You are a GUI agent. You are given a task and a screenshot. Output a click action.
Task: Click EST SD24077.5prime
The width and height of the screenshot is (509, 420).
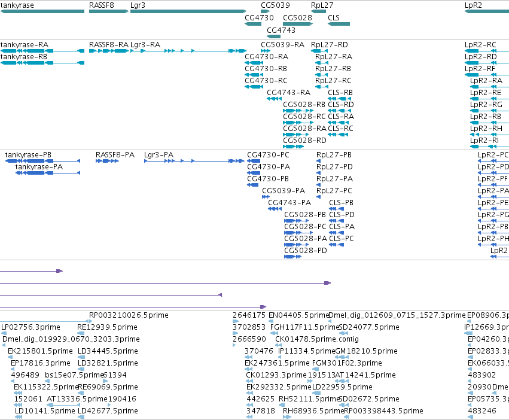369,327
